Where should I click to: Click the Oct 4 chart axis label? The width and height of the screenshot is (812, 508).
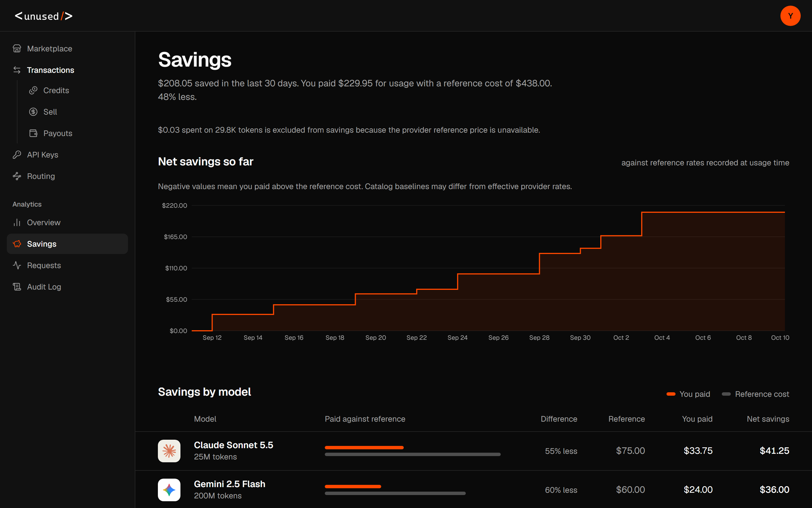[x=662, y=338]
